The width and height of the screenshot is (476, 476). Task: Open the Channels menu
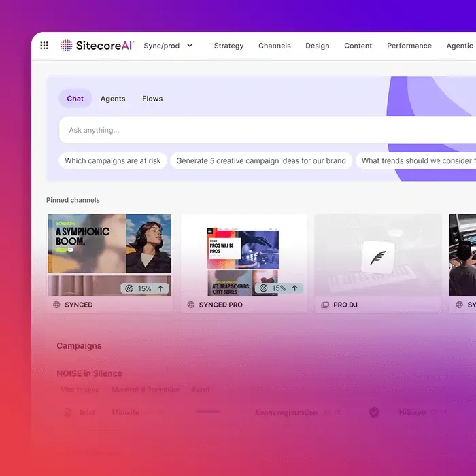click(275, 46)
